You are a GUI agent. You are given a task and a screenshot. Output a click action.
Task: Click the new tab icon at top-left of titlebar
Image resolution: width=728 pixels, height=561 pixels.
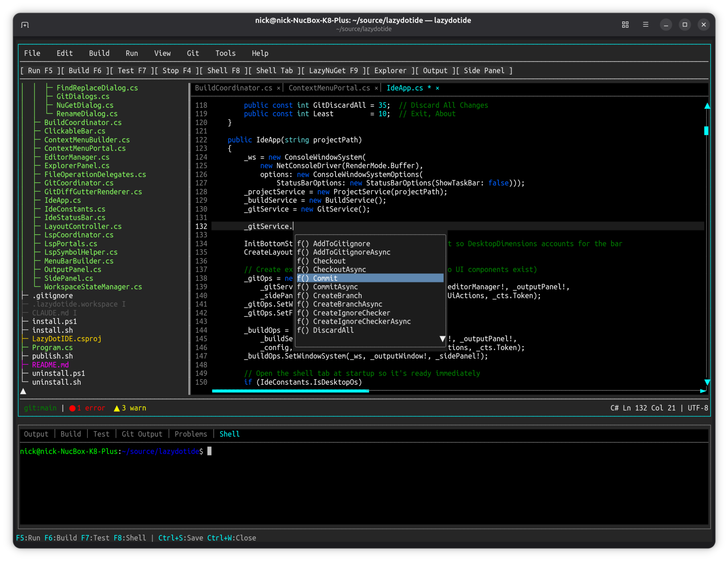25,24
